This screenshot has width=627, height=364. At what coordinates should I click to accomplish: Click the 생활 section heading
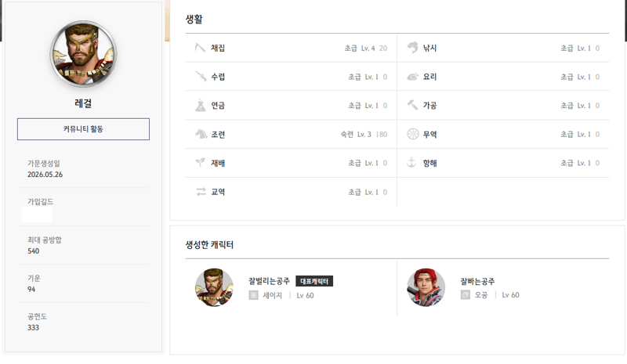(194, 19)
